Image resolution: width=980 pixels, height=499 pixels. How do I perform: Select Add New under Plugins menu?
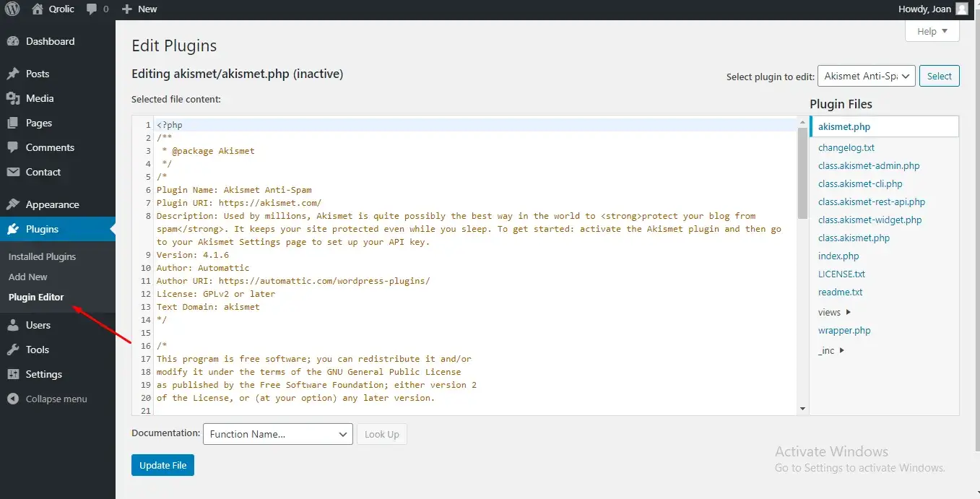point(28,277)
